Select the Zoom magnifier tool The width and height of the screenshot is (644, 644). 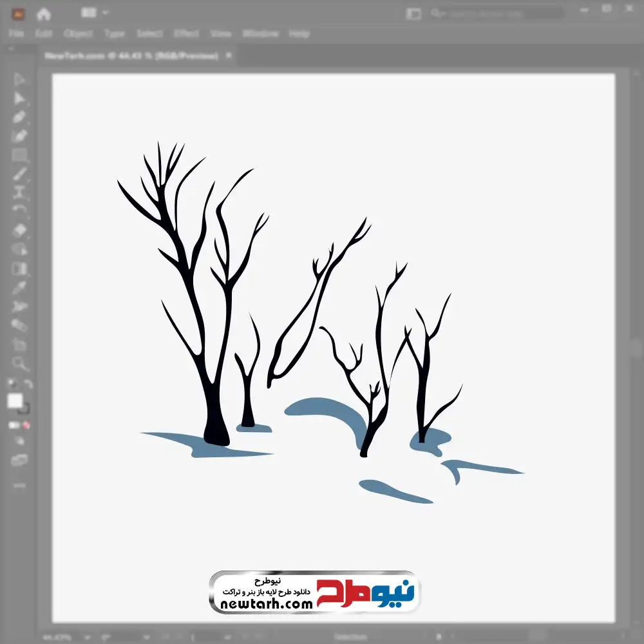pyautogui.click(x=19, y=363)
